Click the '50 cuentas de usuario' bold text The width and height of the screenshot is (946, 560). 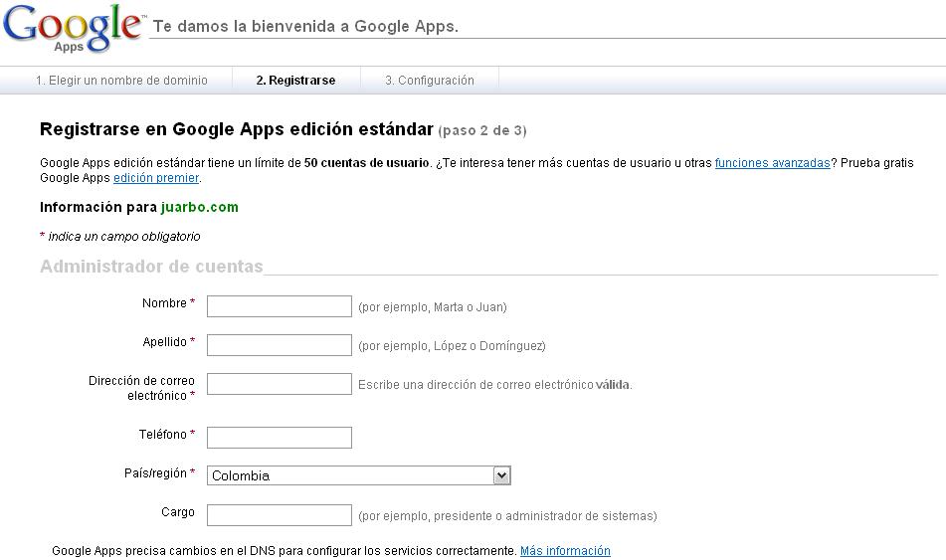366,163
